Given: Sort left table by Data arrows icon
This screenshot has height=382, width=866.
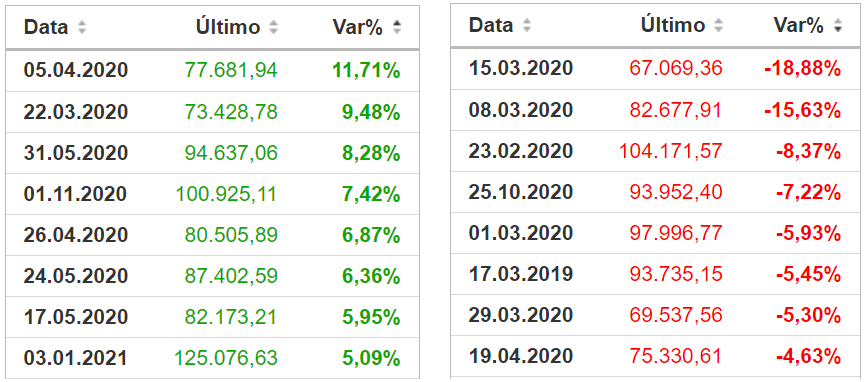Looking at the screenshot, I should coord(82,27).
